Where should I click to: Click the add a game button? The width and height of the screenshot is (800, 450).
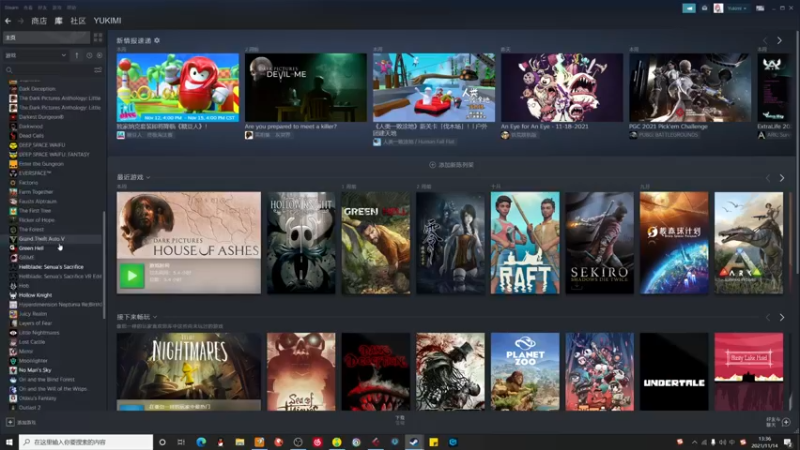tap(21, 422)
